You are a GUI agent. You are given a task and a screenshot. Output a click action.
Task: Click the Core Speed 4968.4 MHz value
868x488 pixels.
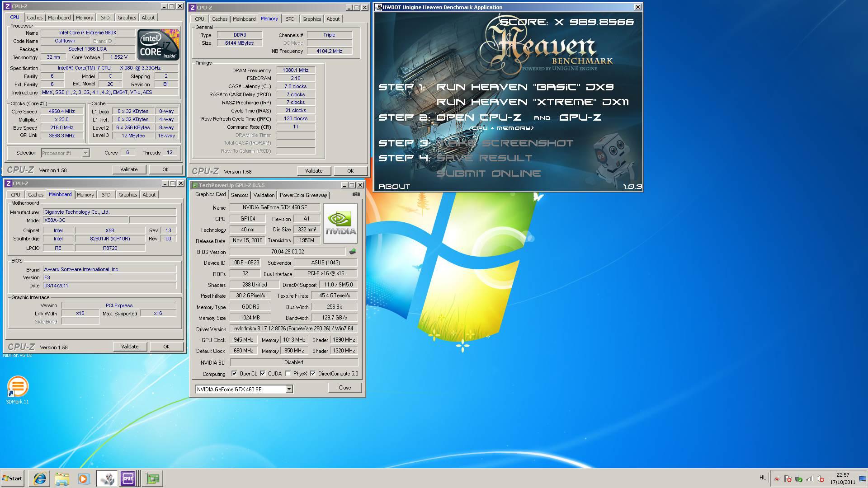tap(62, 111)
